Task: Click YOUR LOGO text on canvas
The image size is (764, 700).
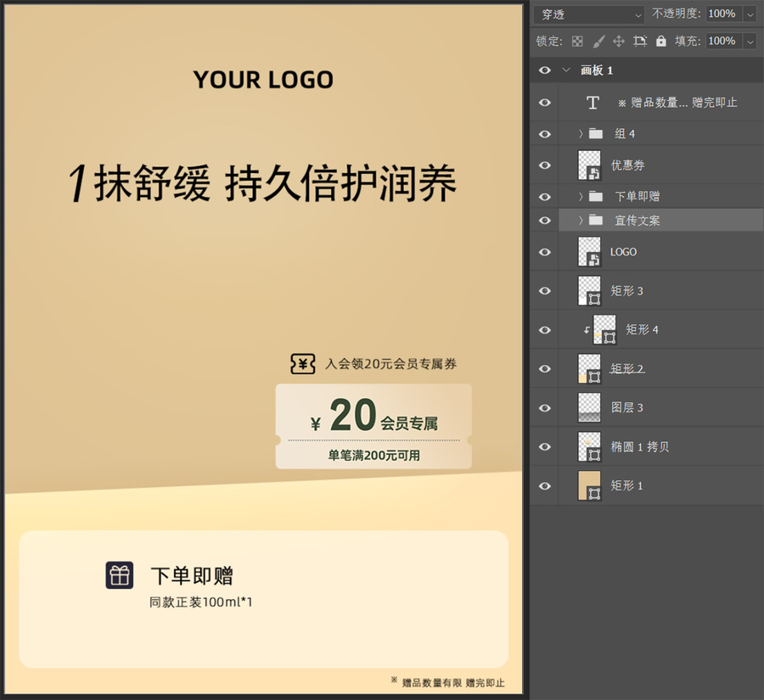Action: (263, 80)
